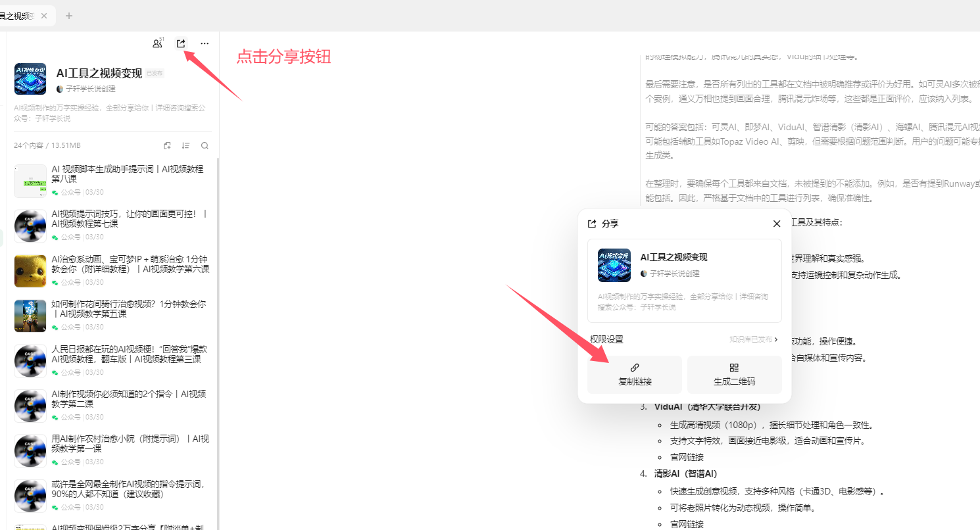Click 生成二维码 to generate a QR code

[x=734, y=381]
